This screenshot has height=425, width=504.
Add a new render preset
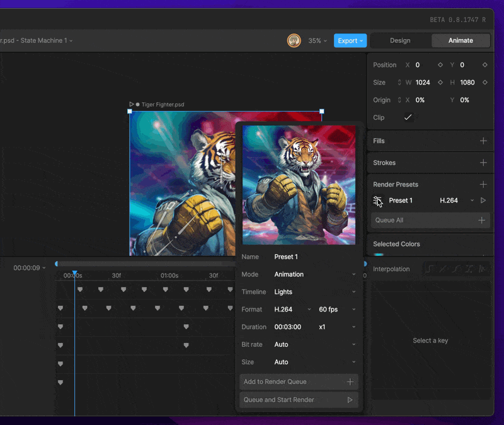(x=483, y=185)
